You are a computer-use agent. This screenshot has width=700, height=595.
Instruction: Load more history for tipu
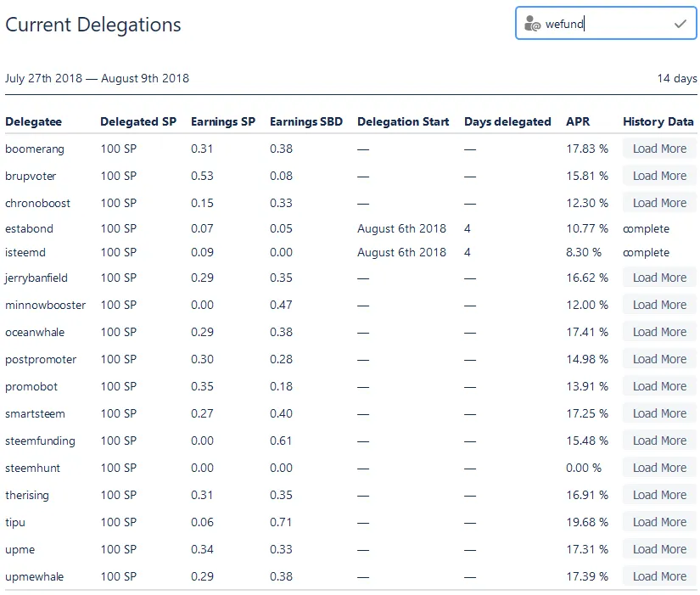[659, 523]
